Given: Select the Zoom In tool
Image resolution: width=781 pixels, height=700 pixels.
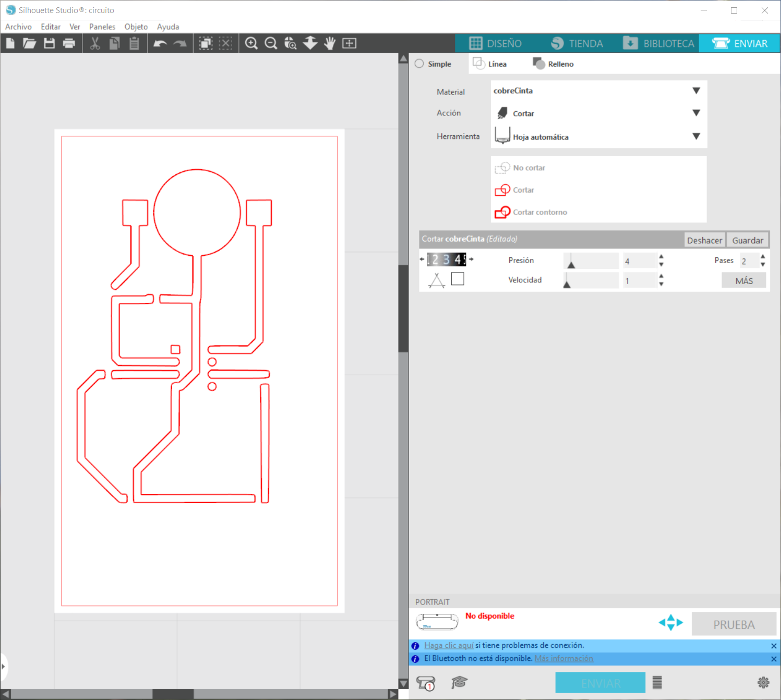Looking at the screenshot, I should [251, 43].
